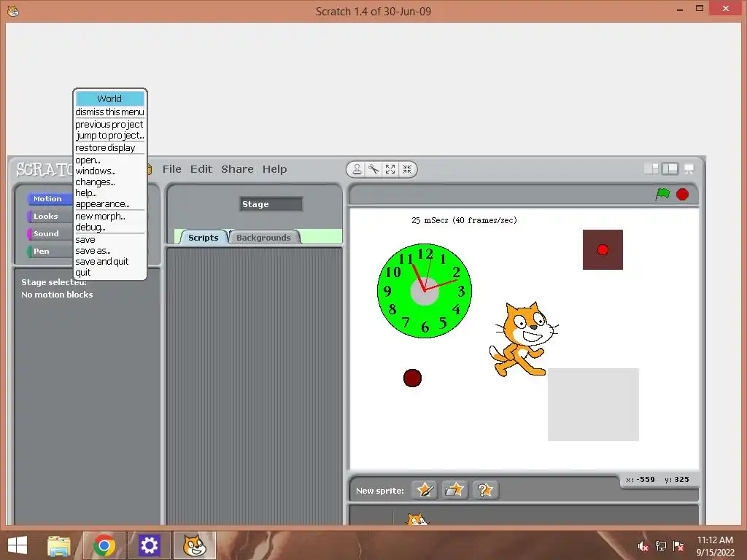747x560 pixels.
Task: Click Scratch cat icon in taskbar
Action: point(194,545)
